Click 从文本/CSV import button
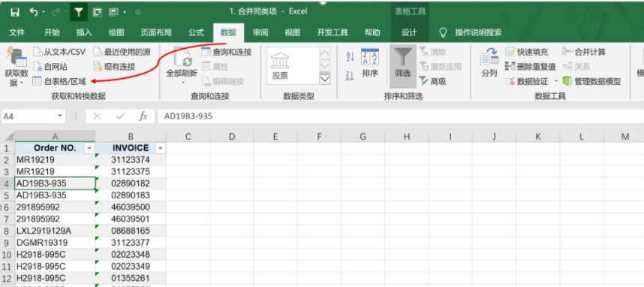644x287 pixels. coord(59,52)
